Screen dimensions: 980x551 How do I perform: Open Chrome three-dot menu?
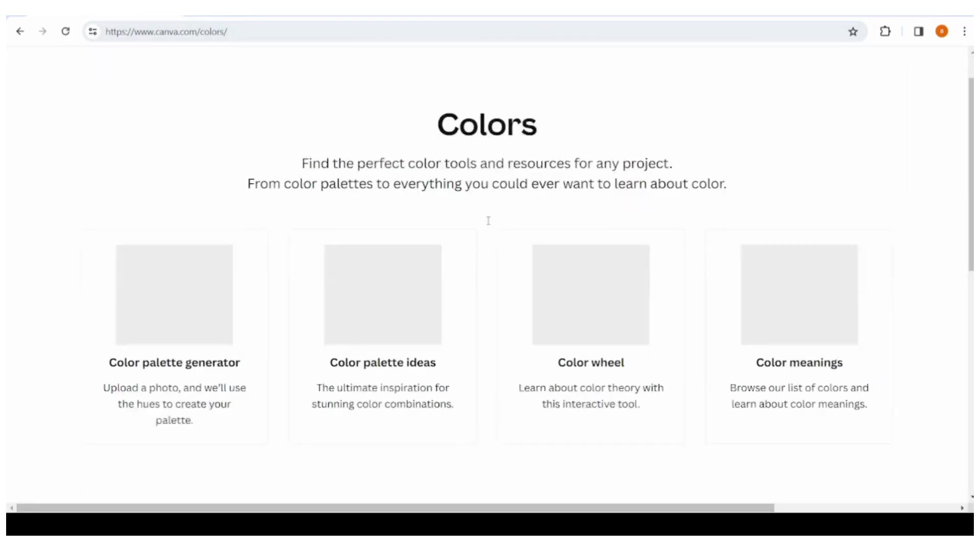coord(964,32)
